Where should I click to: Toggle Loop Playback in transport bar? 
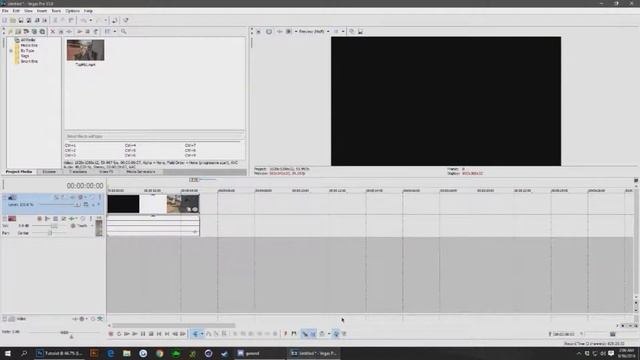pos(119,334)
